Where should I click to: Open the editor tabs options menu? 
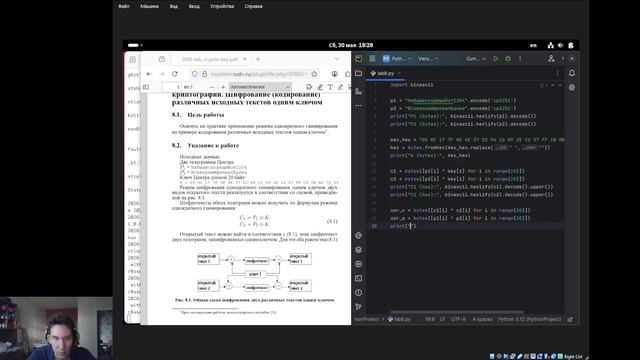[558, 73]
